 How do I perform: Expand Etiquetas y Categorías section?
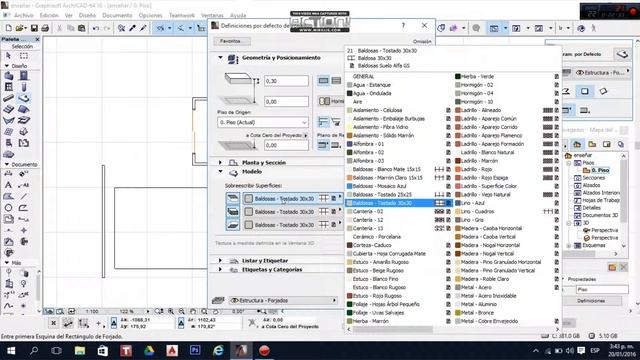(220, 270)
